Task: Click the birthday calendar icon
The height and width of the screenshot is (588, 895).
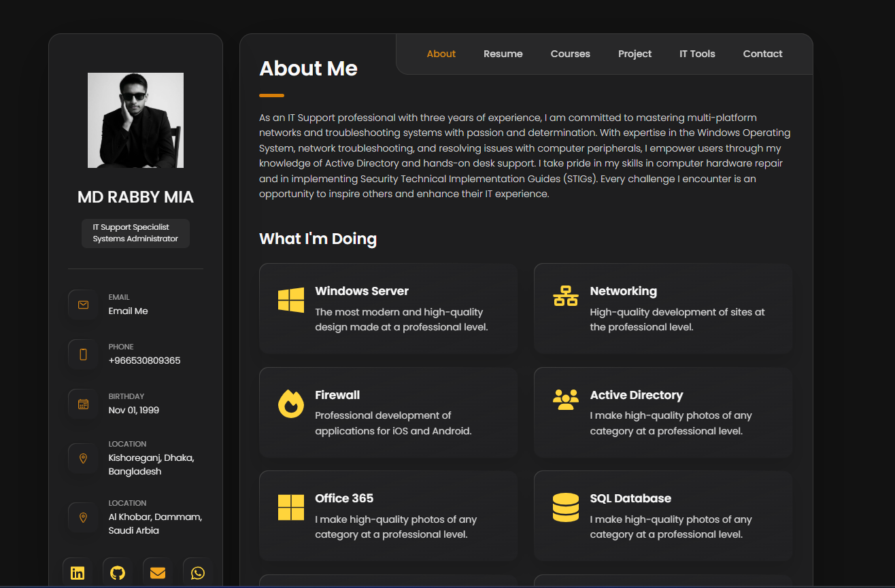Action: 83,404
